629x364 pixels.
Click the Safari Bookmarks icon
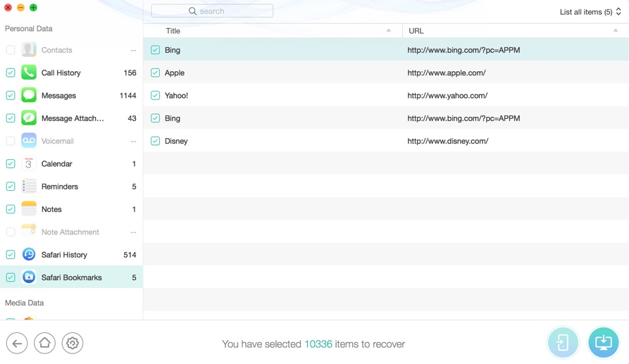coord(29,277)
